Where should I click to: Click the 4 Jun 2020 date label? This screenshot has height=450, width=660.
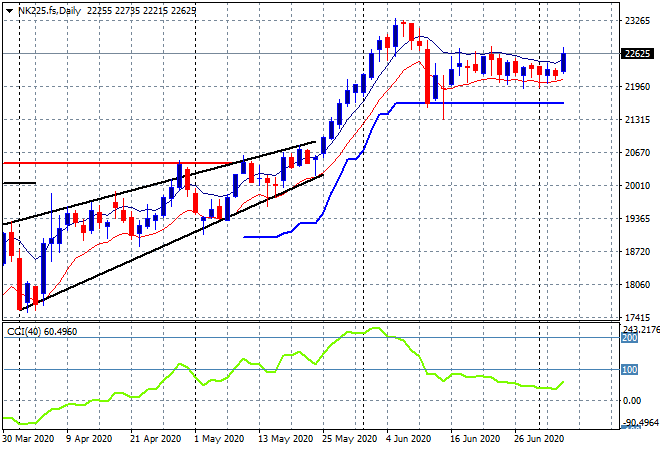[408, 439]
